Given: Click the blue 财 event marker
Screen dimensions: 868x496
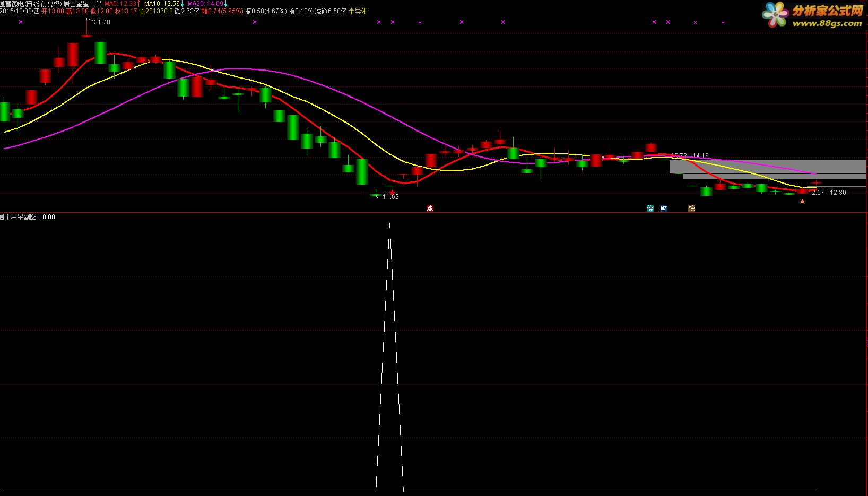Looking at the screenshot, I should point(664,208).
